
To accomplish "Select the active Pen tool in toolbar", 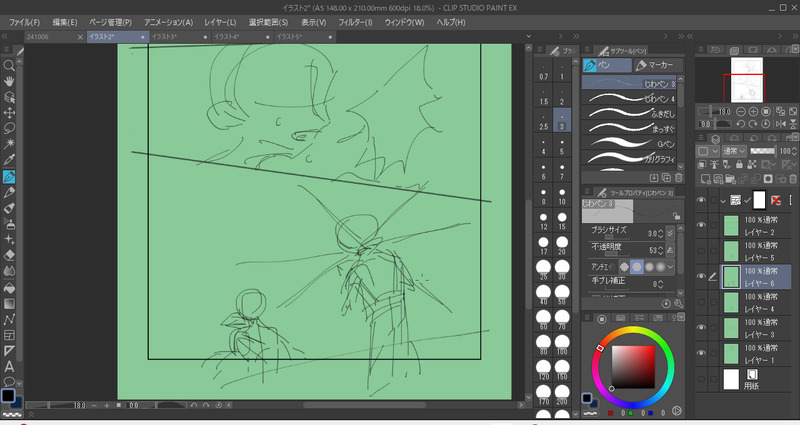I will pyautogui.click(x=9, y=177).
